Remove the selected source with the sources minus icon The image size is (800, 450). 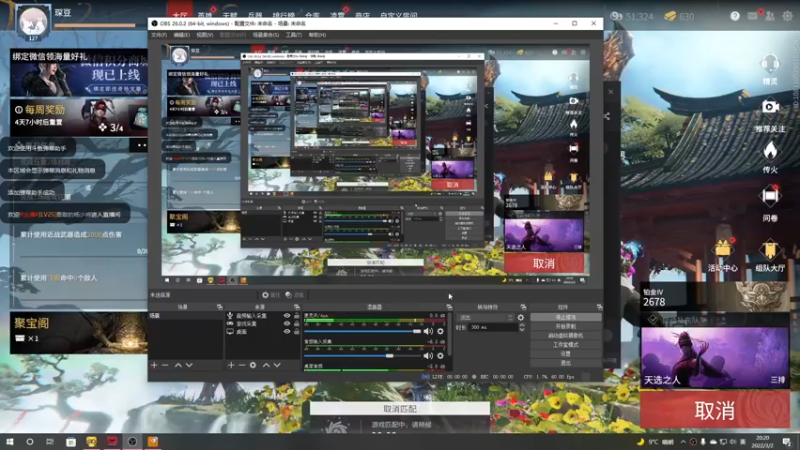pyautogui.click(x=242, y=365)
